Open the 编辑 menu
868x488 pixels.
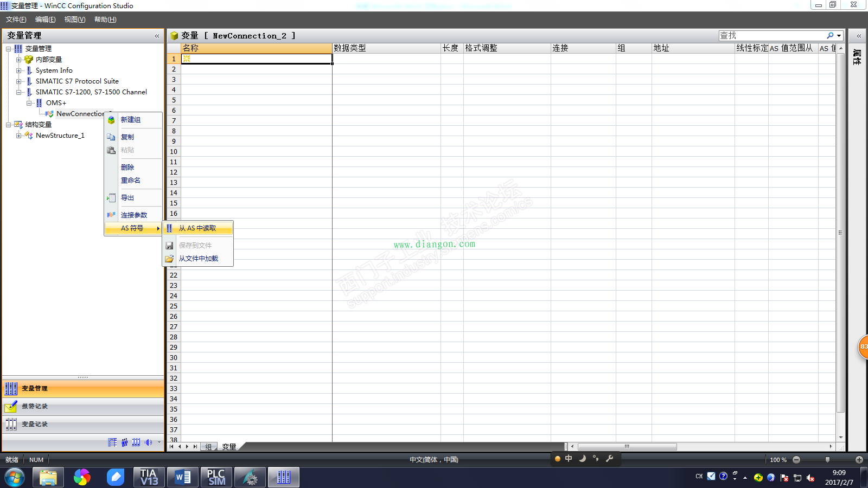pos(45,20)
